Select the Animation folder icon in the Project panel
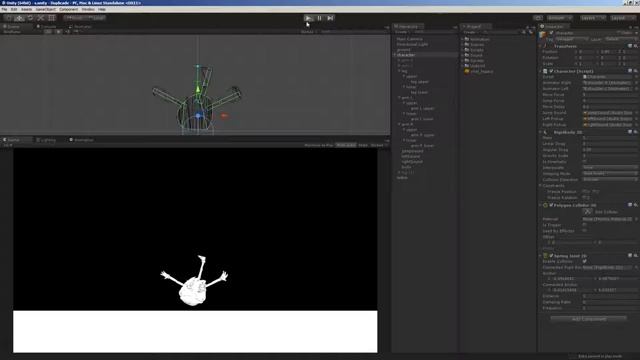Viewport: 640px width, 360px height. click(x=467, y=39)
